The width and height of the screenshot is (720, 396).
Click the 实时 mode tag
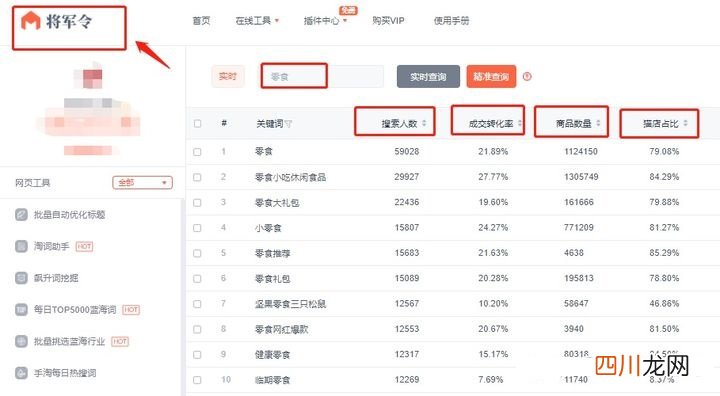[228, 76]
